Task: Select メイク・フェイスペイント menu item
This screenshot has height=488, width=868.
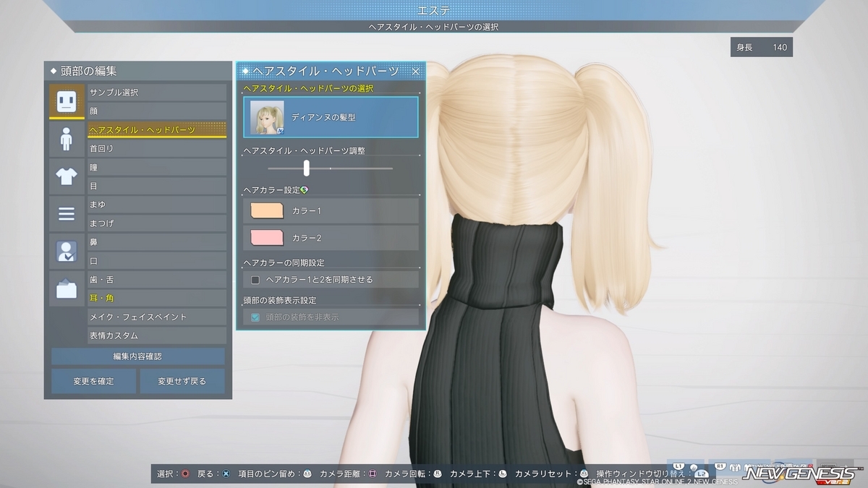Action: (157, 317)
